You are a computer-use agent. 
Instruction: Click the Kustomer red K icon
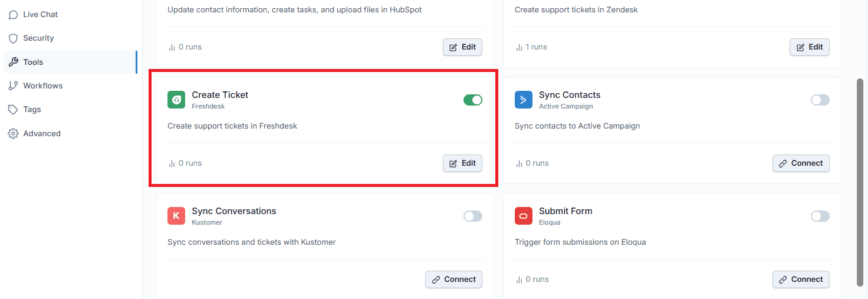(x=176, y=216)
